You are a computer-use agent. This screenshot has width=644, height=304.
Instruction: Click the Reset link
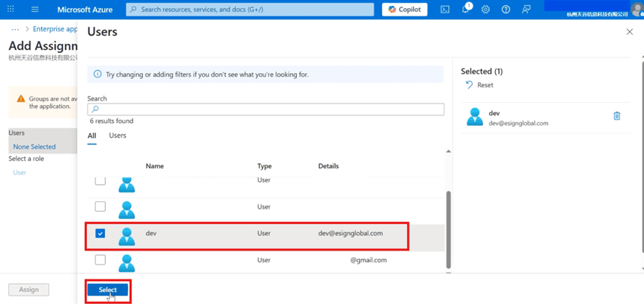pos(485,85)
